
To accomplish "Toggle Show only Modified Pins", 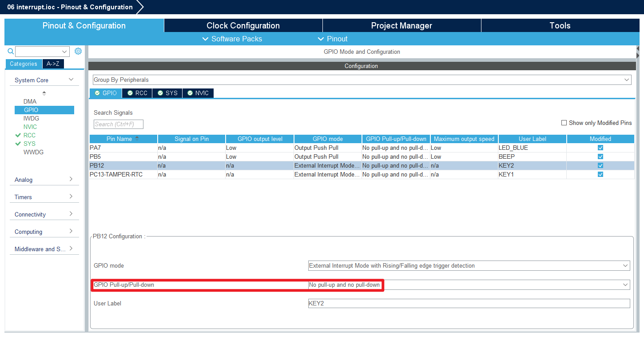I will pos(564,123).
